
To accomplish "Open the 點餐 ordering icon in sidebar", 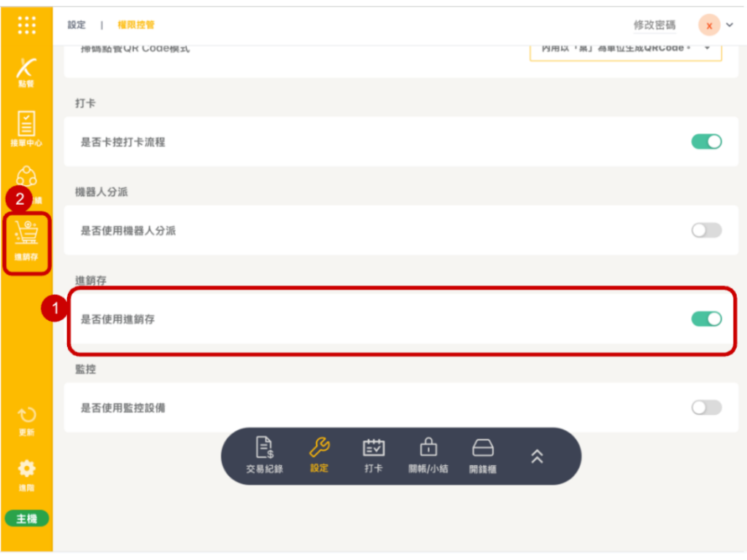I will coord(26,72).
